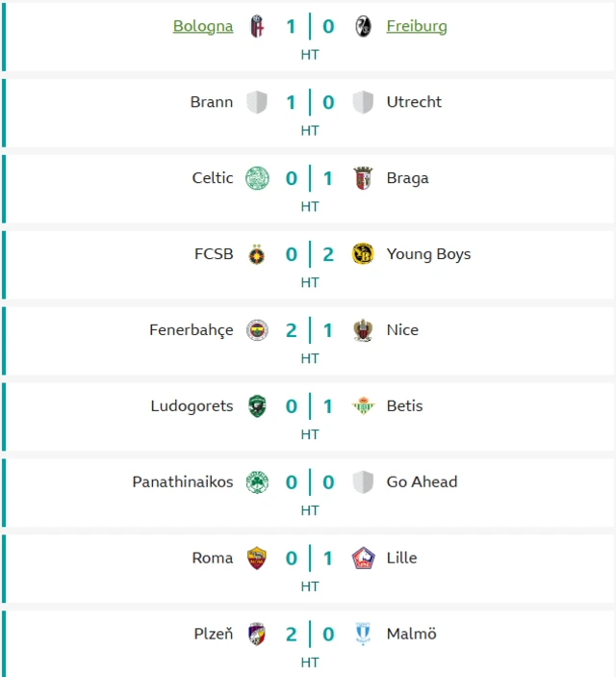The height and width of the screenshot is (677, 616).
Task: Open the Bologna team link
Action: 203,27
